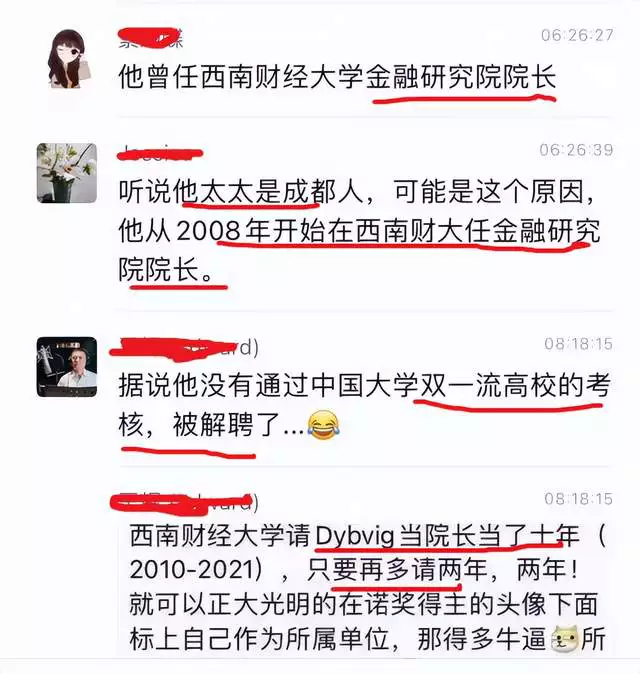Viewport: 640px width, 674px height.
Task: Click redacted sender name above Dybvig message
Action: pos(184,501)
